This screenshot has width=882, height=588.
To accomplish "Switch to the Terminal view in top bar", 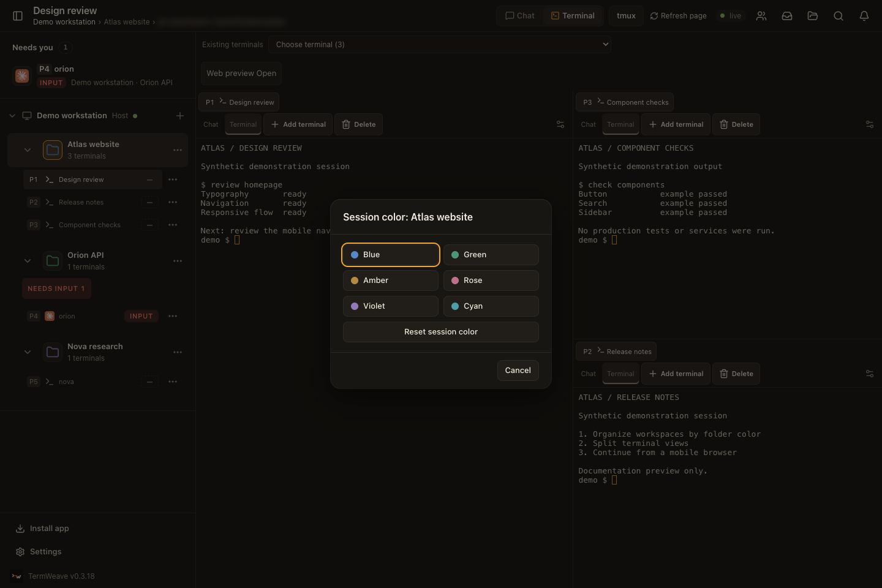I will pos(573,16).
